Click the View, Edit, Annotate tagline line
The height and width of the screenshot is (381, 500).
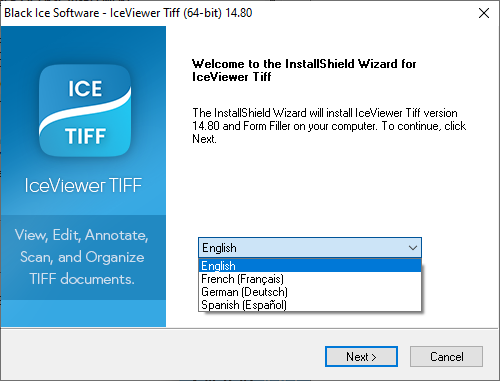tap(82, 235)
